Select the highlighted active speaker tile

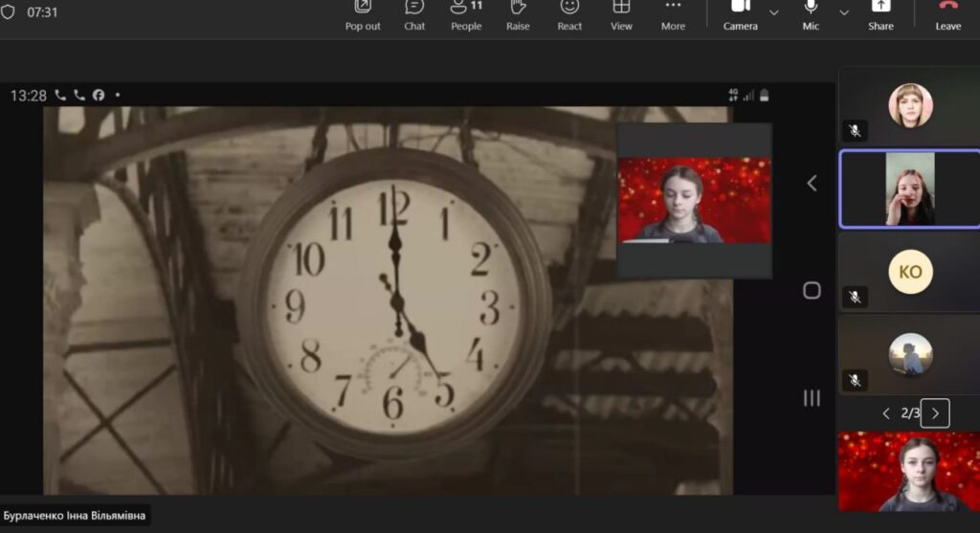[909, 189]
